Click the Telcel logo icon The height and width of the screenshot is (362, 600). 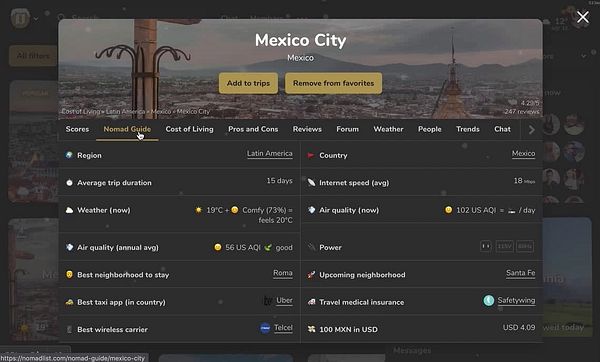265,328
